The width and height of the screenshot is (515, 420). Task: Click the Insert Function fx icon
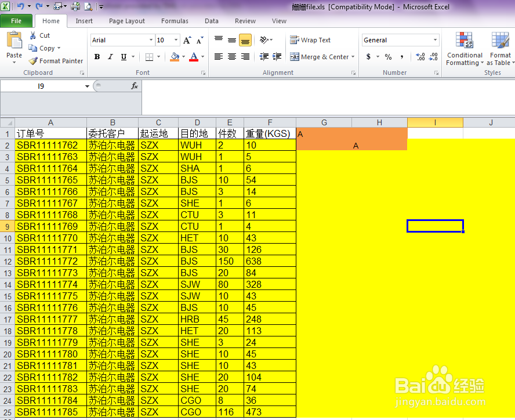pyautogui.click(x=135, y=86)
